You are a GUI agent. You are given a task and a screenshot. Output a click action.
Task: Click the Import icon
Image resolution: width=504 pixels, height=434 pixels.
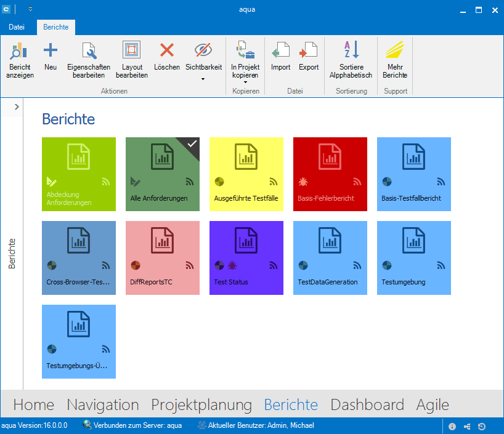point(280,51)
